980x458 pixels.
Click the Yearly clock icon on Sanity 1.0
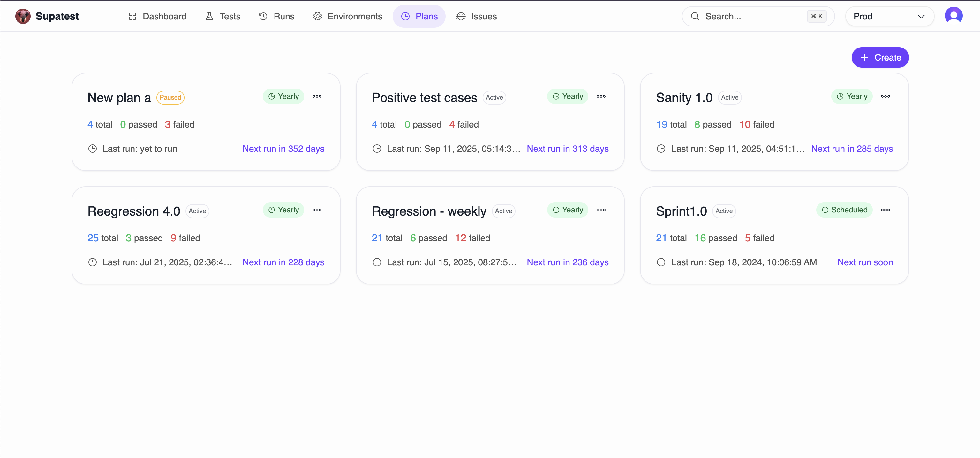pos(840,96)
